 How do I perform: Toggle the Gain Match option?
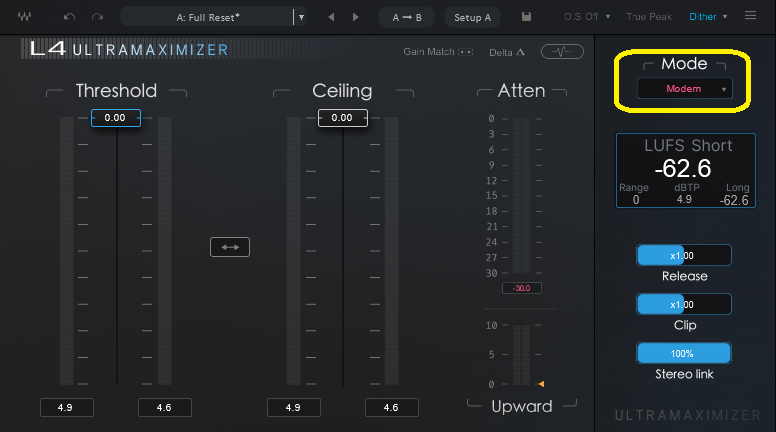pyautogui.click(x=438, y=52)
